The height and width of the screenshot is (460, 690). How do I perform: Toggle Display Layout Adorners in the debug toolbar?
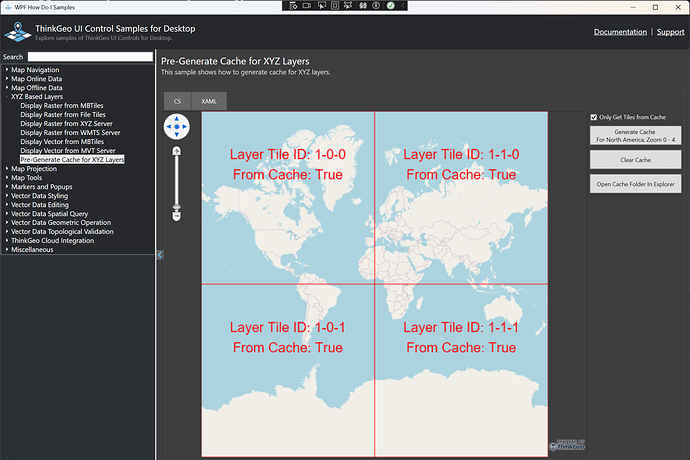click(x=335, y=6)
